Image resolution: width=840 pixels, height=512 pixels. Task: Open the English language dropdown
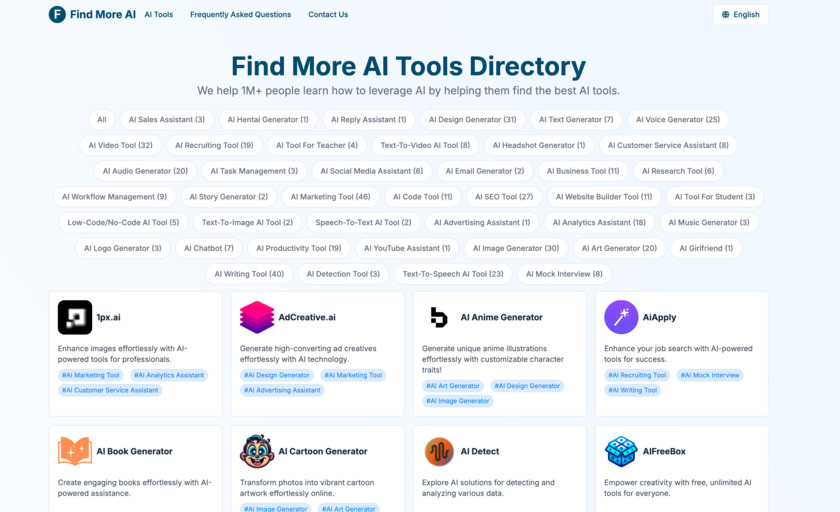[x=740, y=14]
